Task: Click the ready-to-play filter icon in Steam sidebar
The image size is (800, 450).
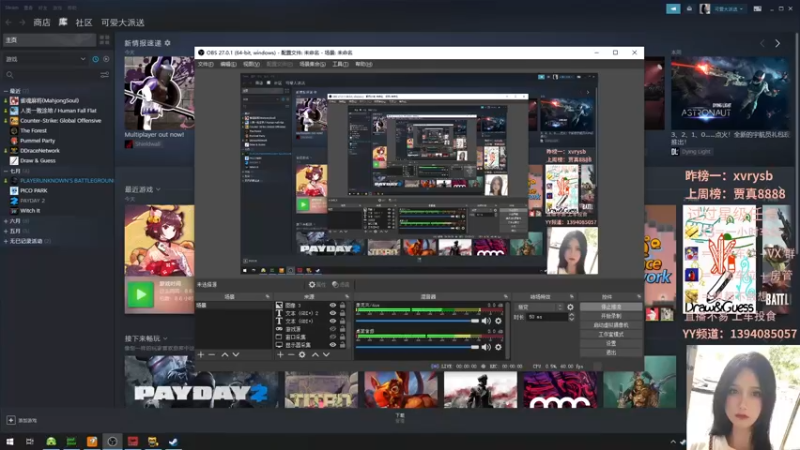Action: pos(106,59)
